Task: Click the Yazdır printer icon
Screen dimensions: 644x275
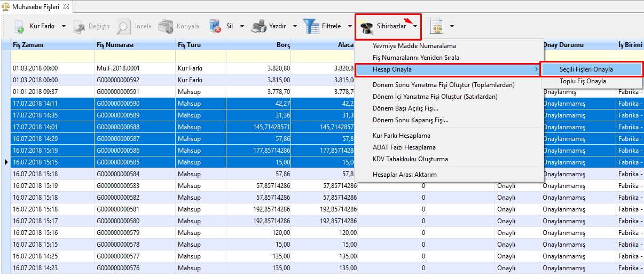Action: point(258,26)
